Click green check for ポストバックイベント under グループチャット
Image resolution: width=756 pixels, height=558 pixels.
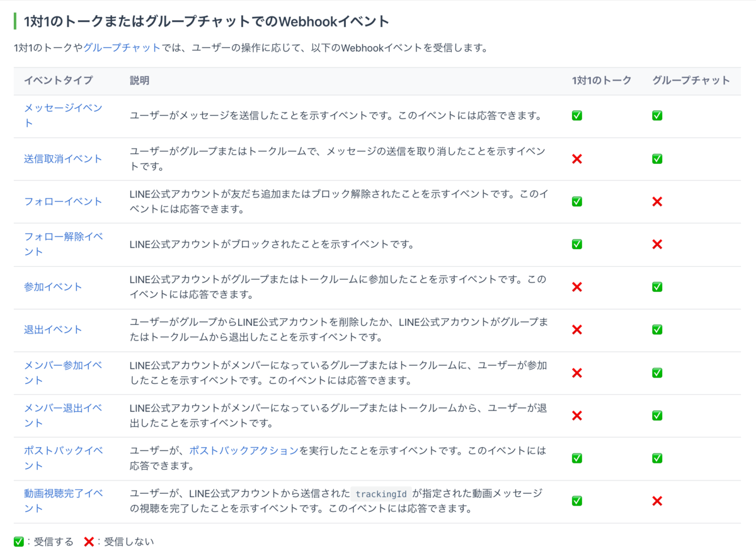(657, 458)
